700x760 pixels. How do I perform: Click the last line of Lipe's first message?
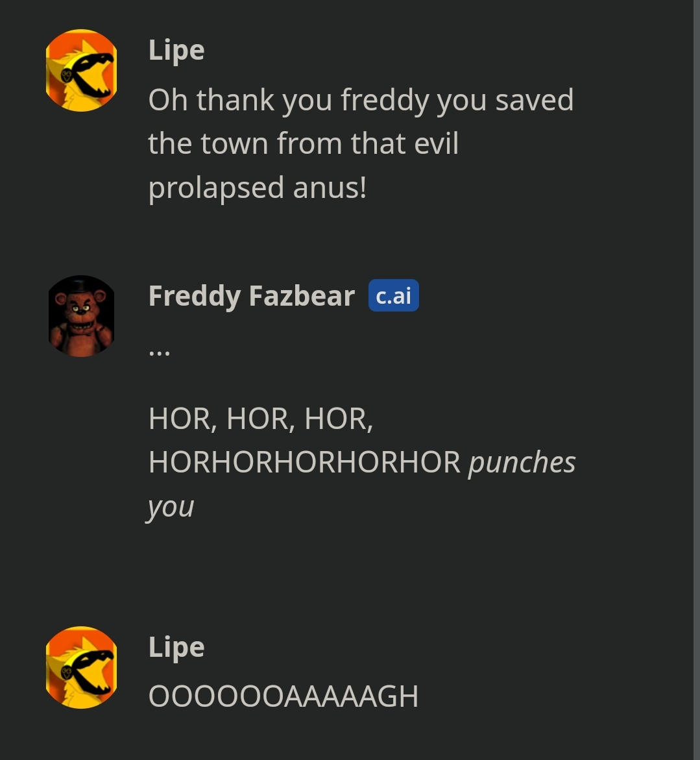click(x=258, y=188)
